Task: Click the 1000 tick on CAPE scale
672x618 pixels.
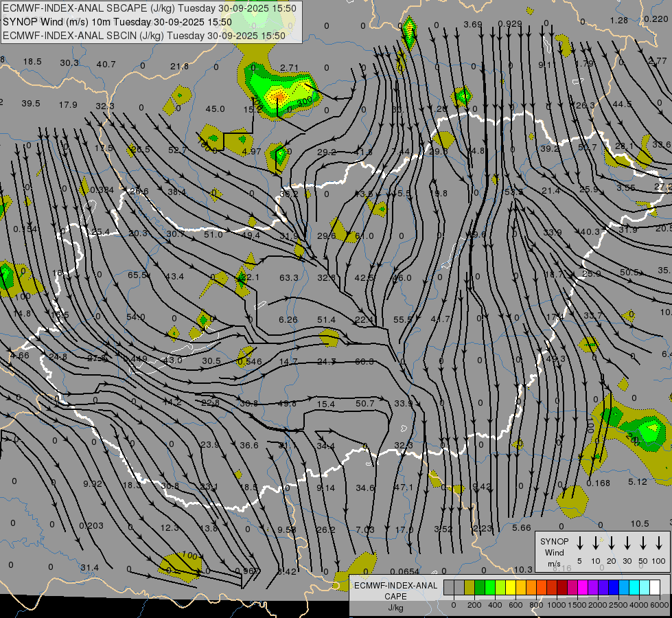Action: [x=556, y=605]
